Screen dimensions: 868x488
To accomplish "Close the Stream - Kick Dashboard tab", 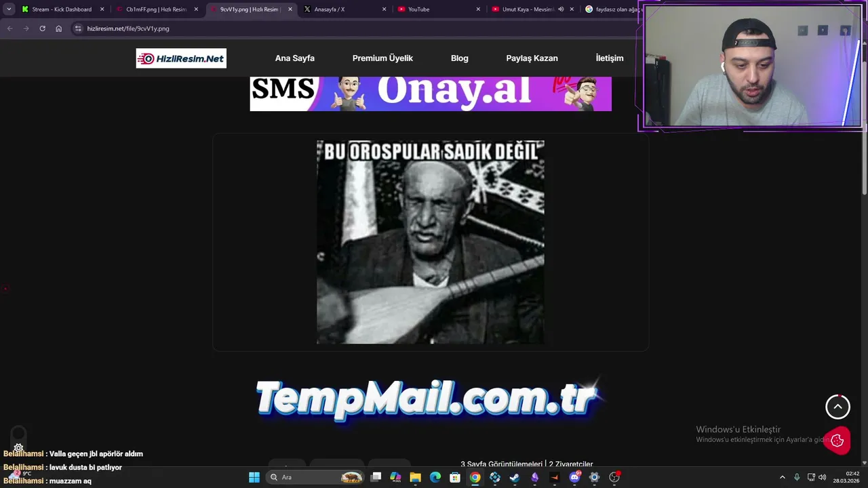I will pos(102,9).
